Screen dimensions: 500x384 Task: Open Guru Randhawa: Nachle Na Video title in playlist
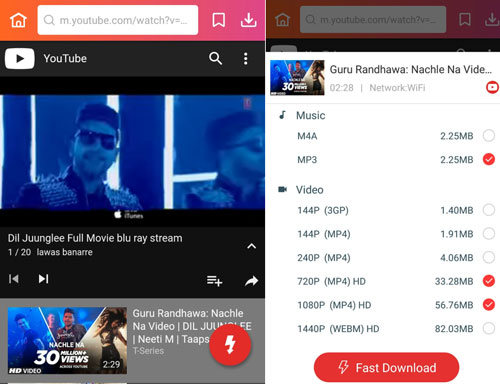coord(192,326)
